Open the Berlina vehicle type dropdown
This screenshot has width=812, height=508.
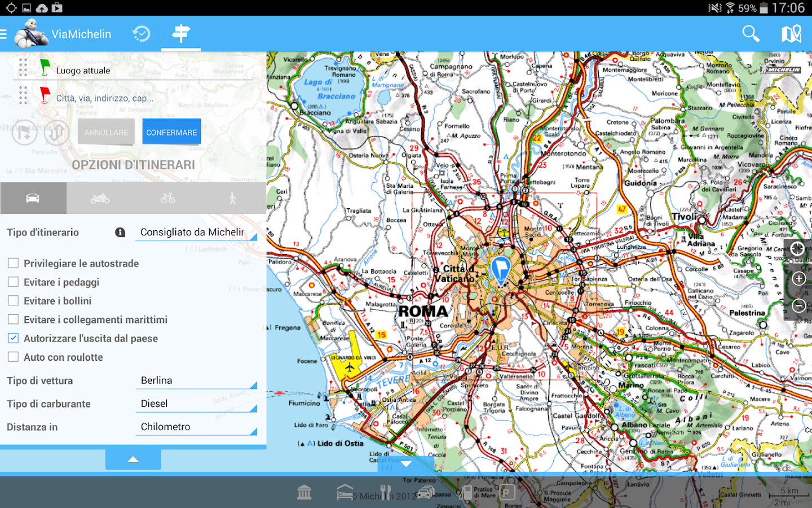click(x=196, y=380)
